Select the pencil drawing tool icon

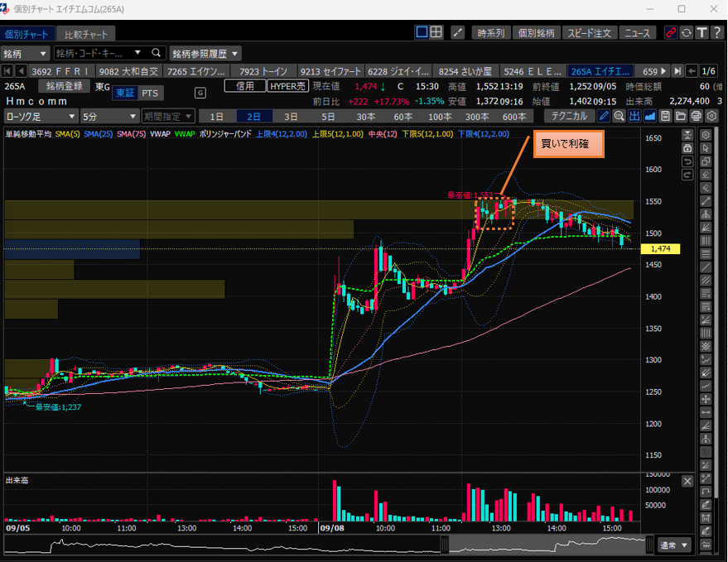[604, 116]
